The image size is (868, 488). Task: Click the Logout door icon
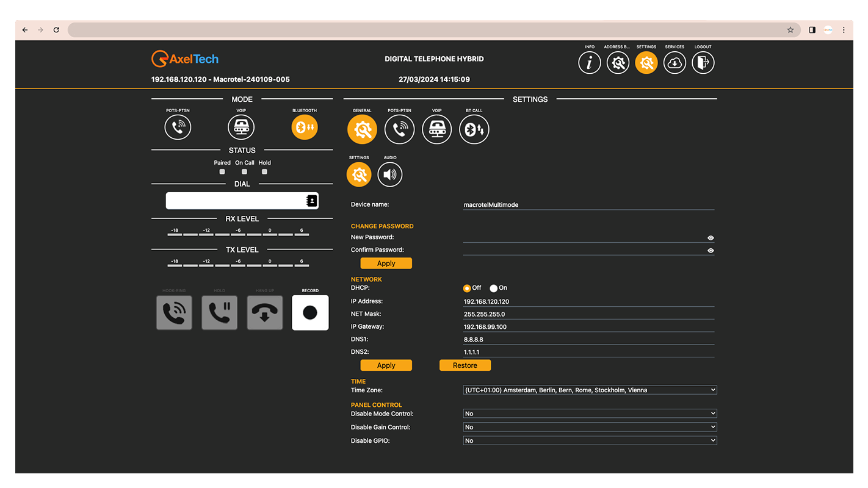tap(703, 63)
